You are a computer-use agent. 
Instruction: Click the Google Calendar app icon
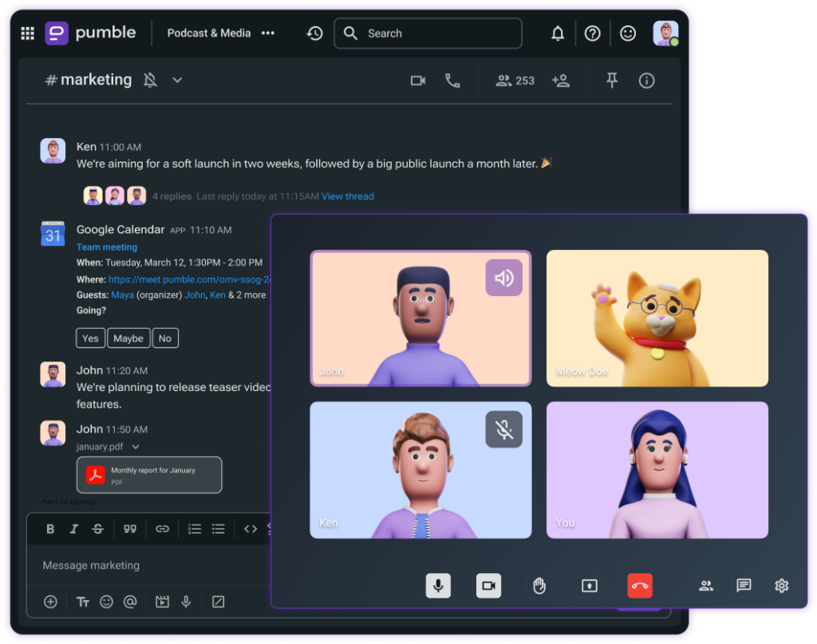click(x=53, y=234)
